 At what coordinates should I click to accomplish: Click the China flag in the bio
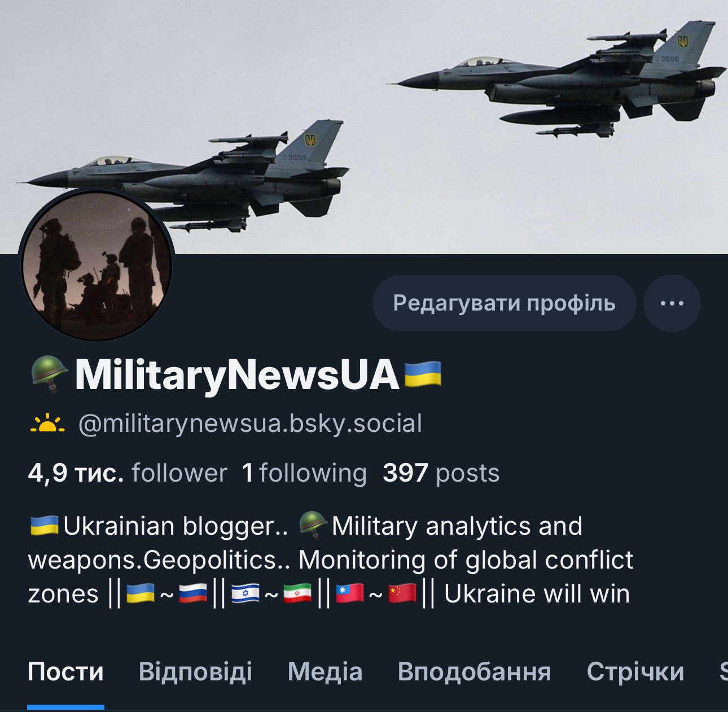(x=402, y=593)
